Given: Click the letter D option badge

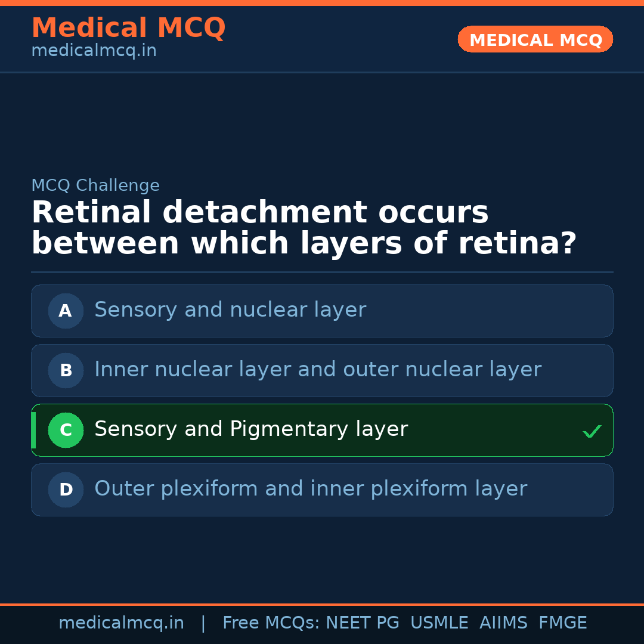Looking at the screenshot, I should pos(66,490).
